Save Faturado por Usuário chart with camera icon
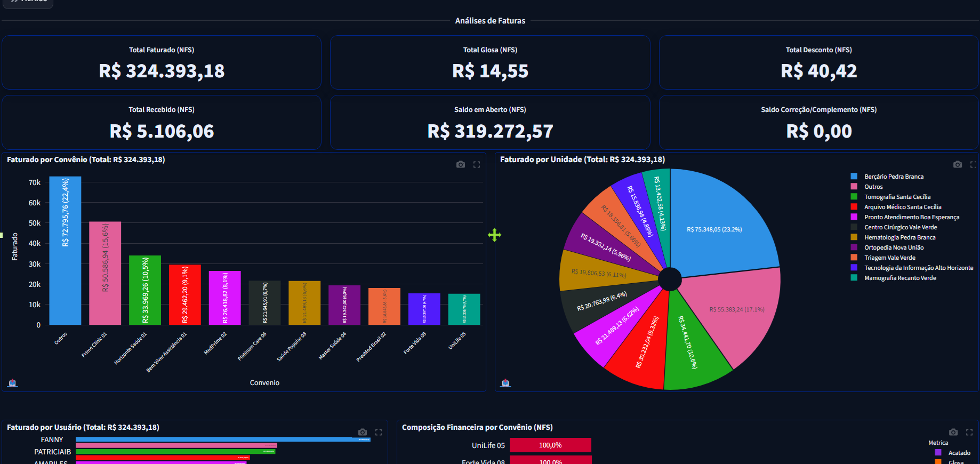The height and width of the screenshot is (464, 980). point(363,433)
